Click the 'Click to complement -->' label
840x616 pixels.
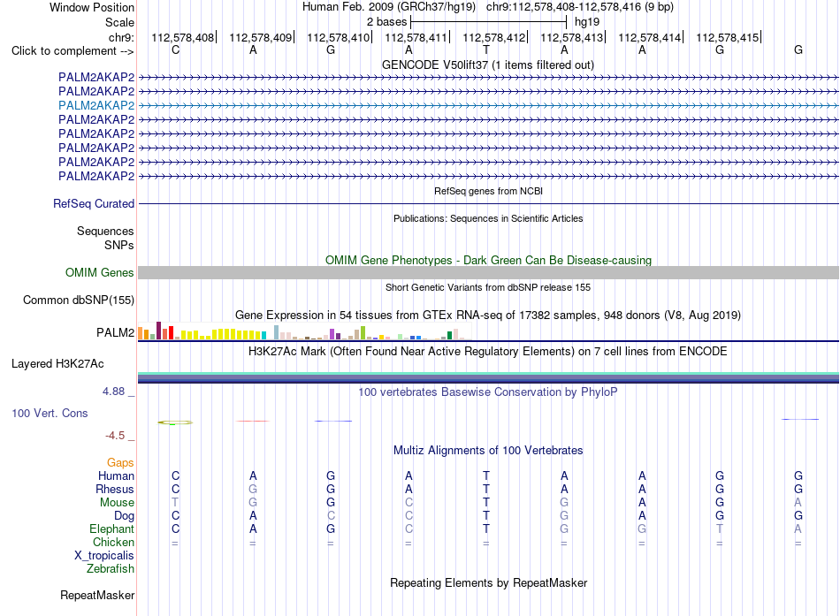tap(73, 51)
